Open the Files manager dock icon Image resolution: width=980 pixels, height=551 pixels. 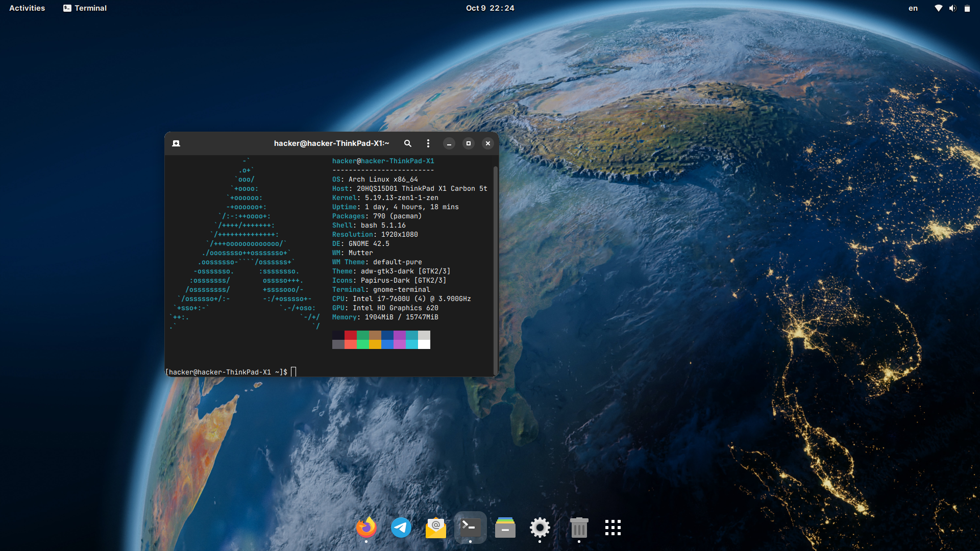tap(505, 528)
